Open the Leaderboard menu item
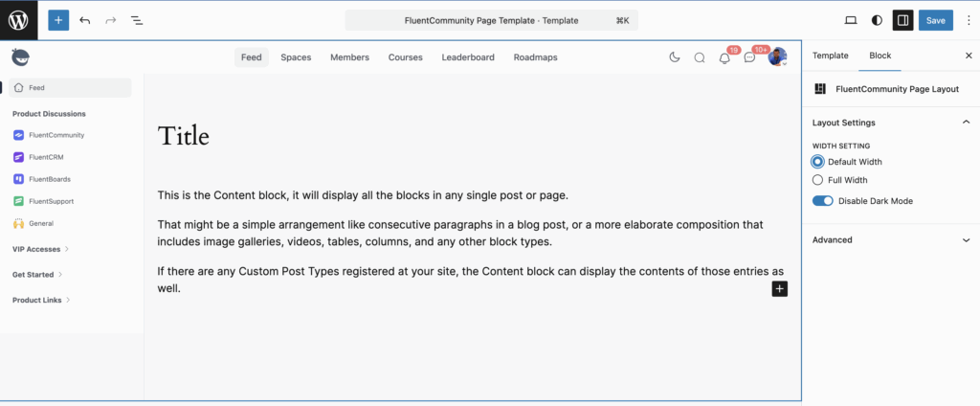 [468, 56]
